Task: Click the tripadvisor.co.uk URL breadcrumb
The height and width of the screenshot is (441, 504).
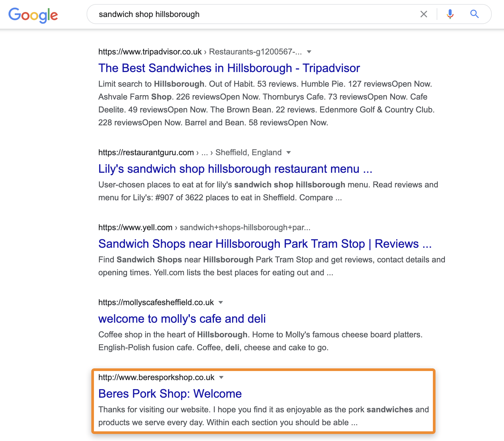Action: point(150,52)
